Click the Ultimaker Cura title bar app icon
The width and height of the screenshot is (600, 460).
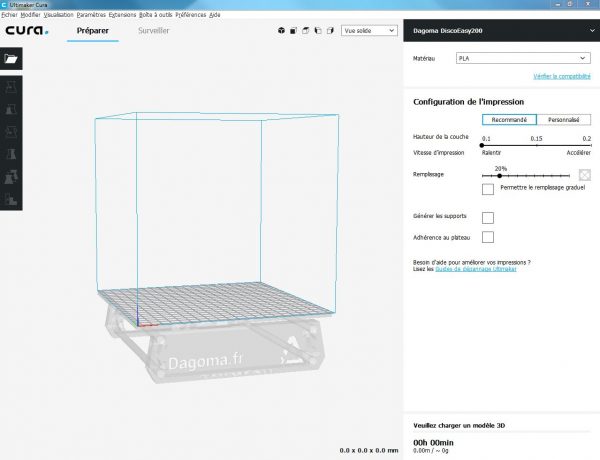coord(4,5)
